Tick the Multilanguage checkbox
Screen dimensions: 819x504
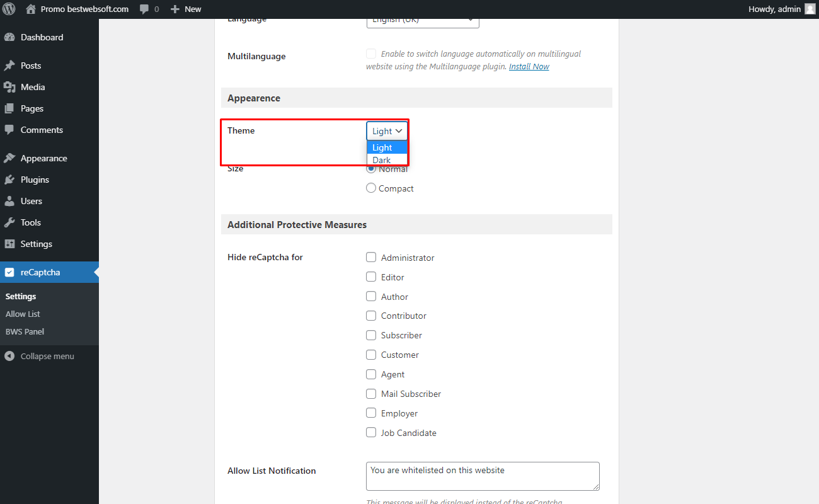point(371,54)
